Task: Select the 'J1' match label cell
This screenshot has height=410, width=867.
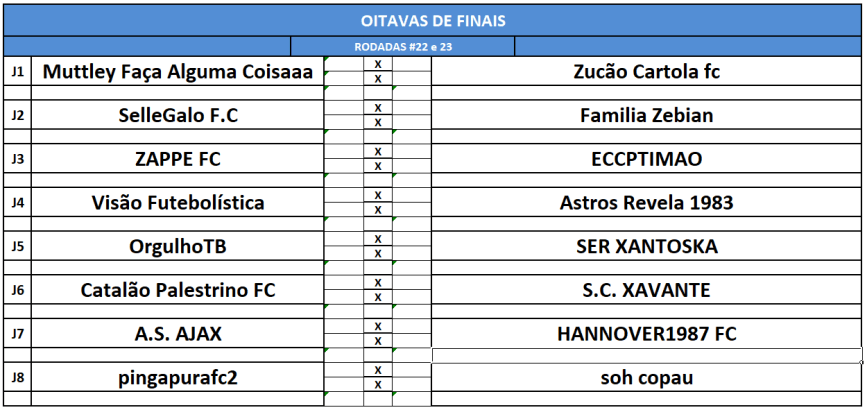Action: (x=17, y=72)
